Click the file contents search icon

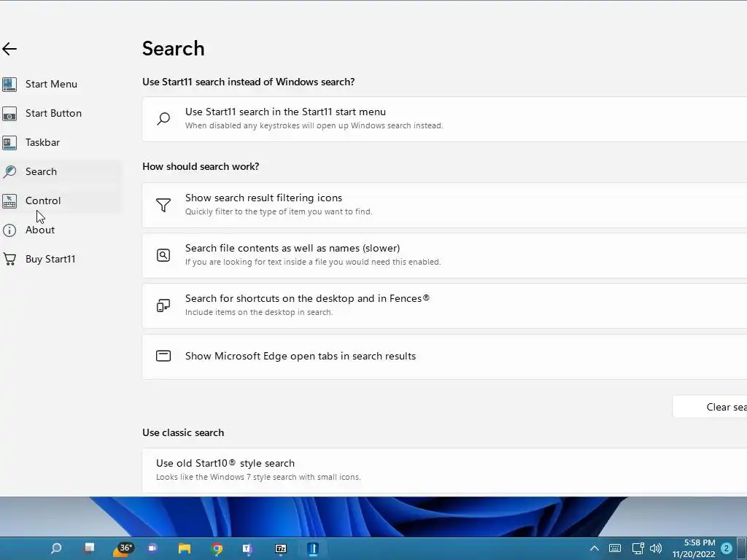(163, 255)
